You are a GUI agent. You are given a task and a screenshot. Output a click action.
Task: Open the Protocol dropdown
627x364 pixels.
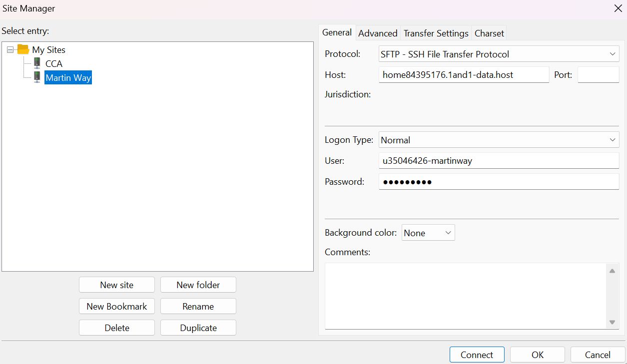[x=499, y=54]
